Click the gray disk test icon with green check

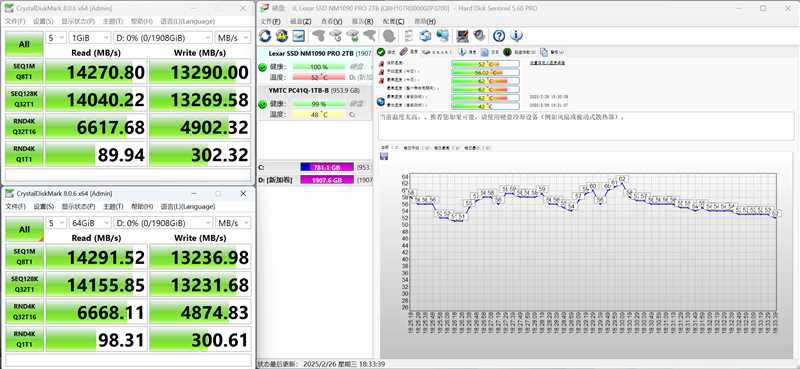tap(353, 36)
